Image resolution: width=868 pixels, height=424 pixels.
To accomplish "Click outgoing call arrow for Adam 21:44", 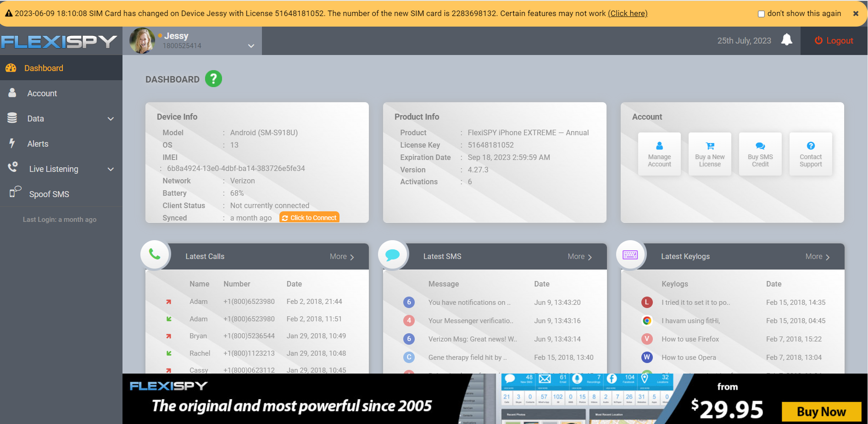I will (x=169, y=302).
